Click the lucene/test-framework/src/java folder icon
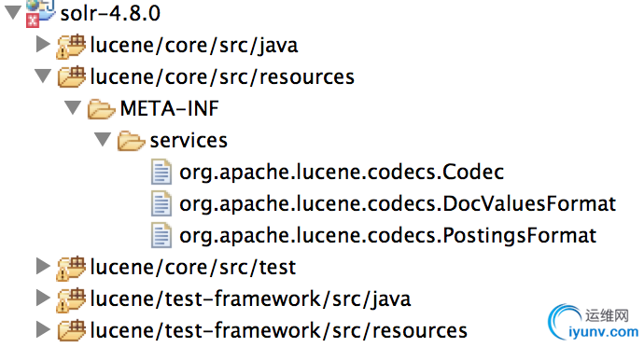 pos(71,299)
